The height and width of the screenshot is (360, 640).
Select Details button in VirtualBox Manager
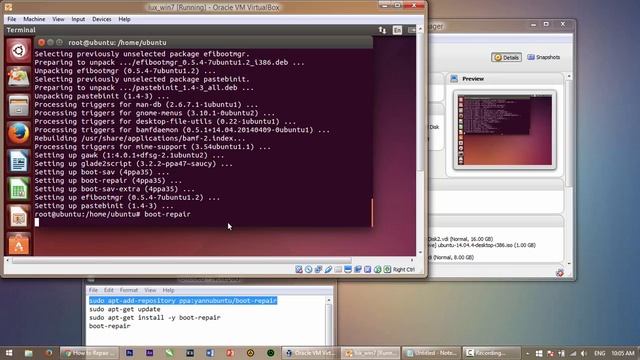pyautogui.click(x=506, y=58)
